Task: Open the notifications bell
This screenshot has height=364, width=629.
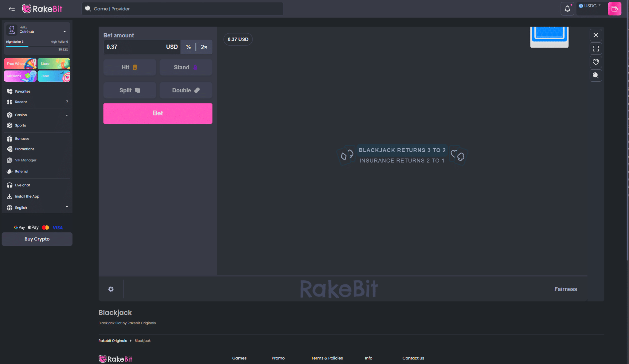Action: [x=567, y=9]
